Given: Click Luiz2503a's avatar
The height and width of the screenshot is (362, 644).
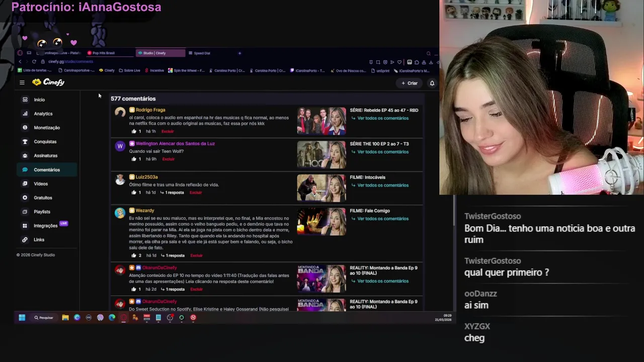Looking at the screenshot, I should click(x=120, y=179).
